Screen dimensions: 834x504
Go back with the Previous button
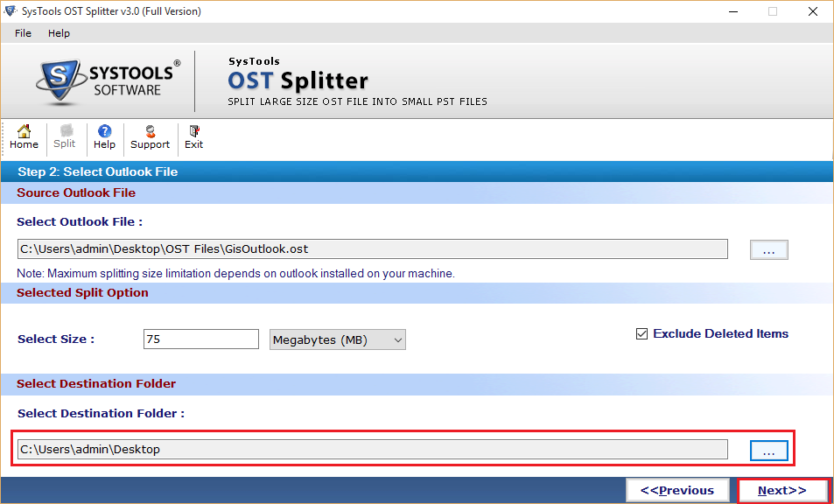point(676,490)
